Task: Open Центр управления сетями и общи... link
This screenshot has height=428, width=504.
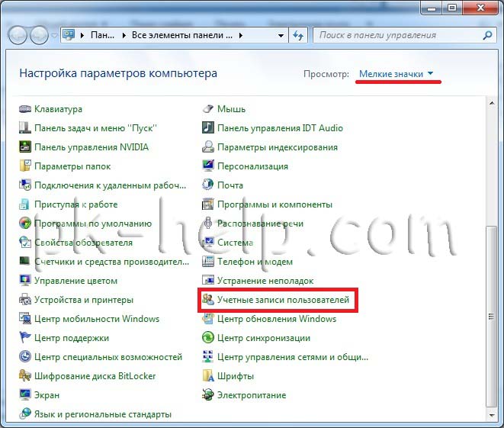Action: point(293,357)
